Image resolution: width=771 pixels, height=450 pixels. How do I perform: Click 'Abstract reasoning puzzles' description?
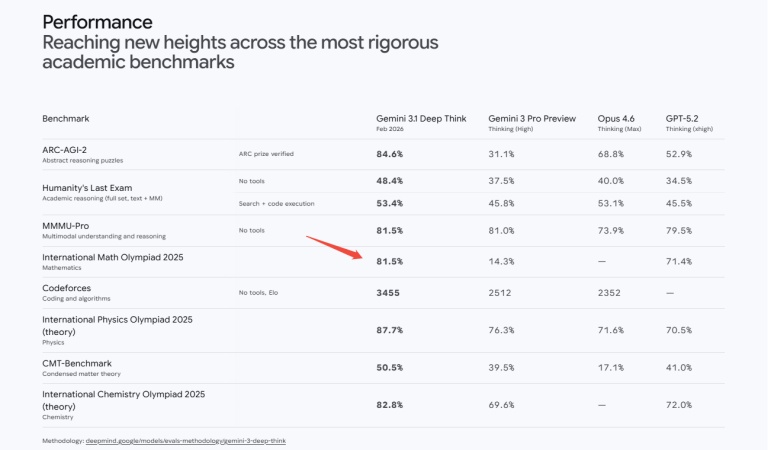tap(83, 160)
